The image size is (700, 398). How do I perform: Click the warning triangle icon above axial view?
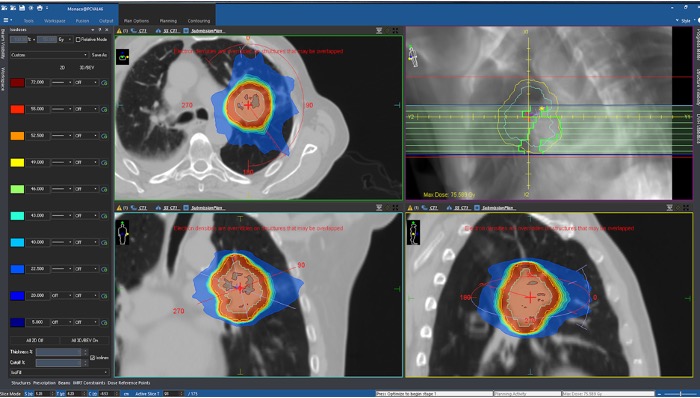[119, 31]
